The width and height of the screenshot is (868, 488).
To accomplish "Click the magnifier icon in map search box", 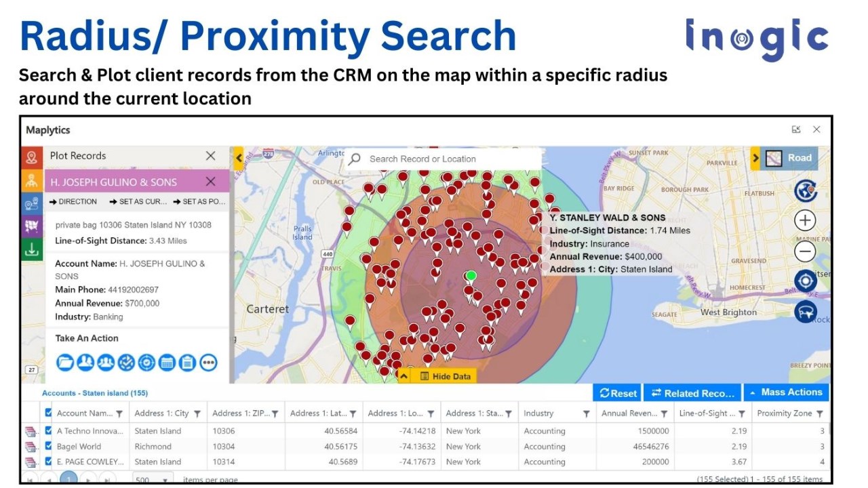I will (355, 159).
